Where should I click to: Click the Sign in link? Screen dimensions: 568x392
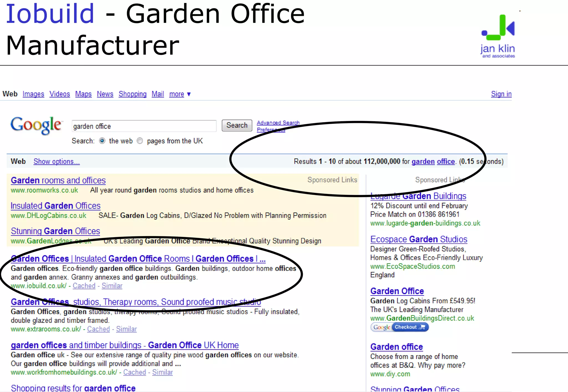pyautogui.click(x=501, y=94)
